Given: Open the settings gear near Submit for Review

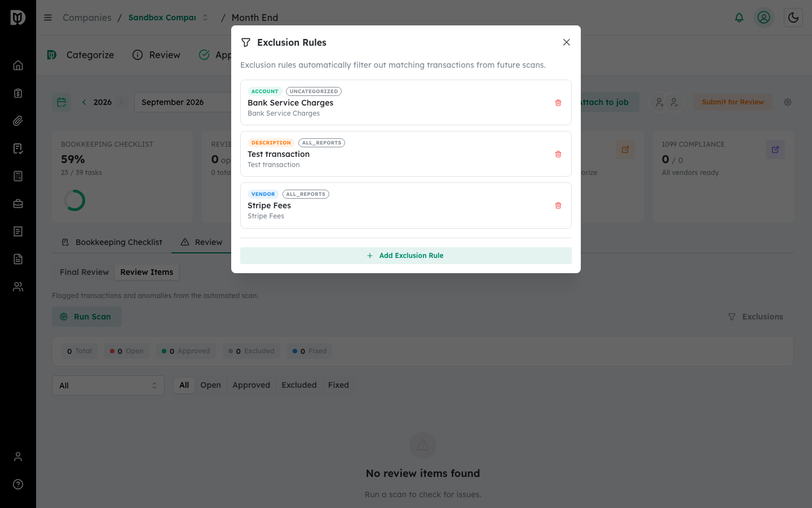Looking at the screenshot, I should click(788, 102).
